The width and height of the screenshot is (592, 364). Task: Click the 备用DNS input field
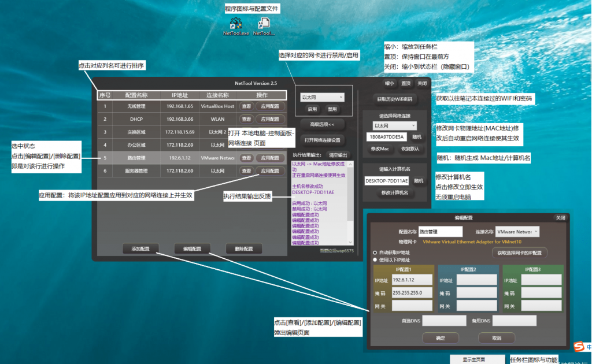[515, 321]
